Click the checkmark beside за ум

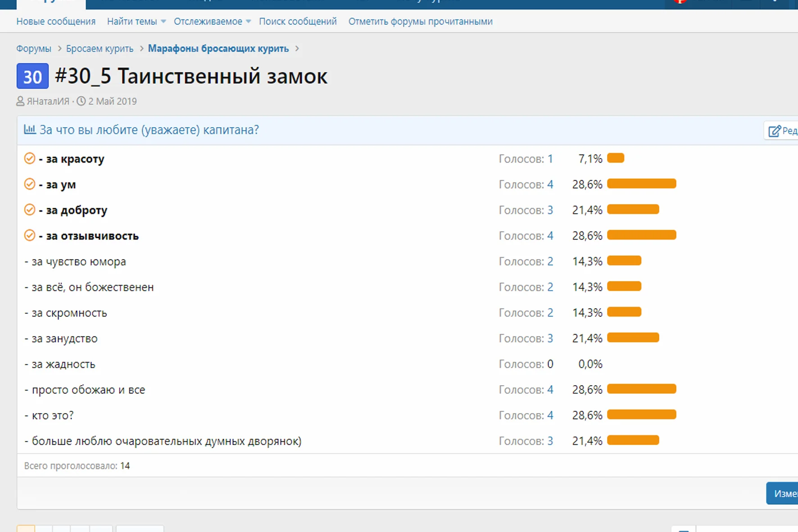[30, 184]
